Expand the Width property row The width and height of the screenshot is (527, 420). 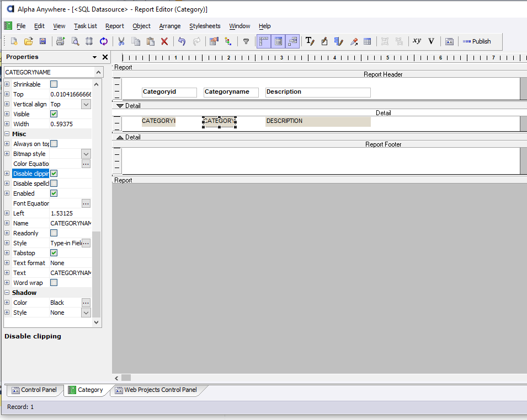(x=7, y=124)
